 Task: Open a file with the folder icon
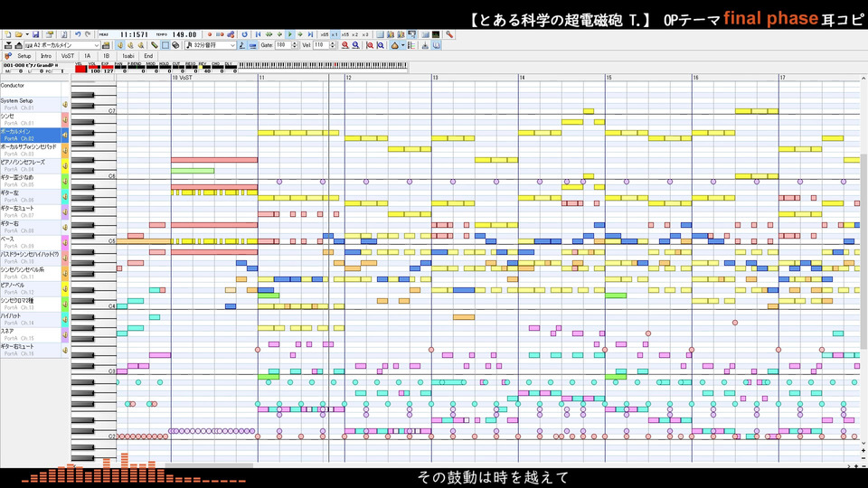pyautogui.click(x=18, y=34)
